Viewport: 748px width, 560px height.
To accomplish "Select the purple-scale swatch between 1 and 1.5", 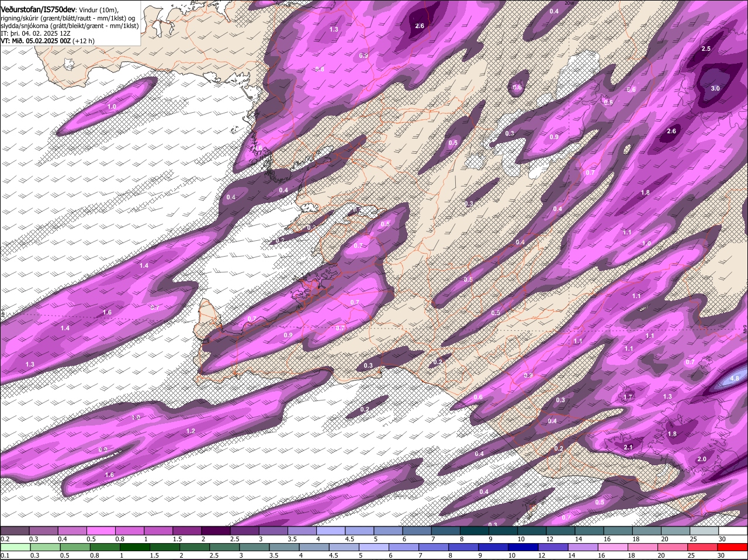I will click(x=158, y=531).
